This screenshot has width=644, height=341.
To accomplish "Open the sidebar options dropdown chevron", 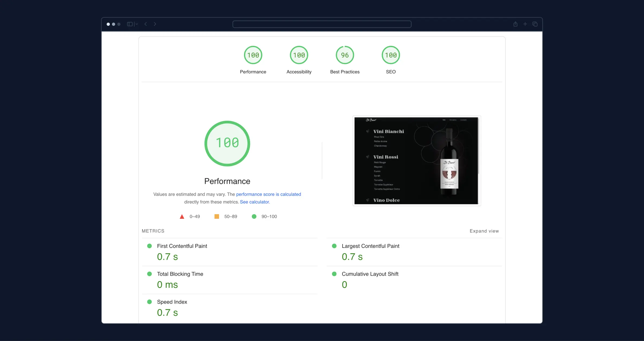I will pos(137,24).
